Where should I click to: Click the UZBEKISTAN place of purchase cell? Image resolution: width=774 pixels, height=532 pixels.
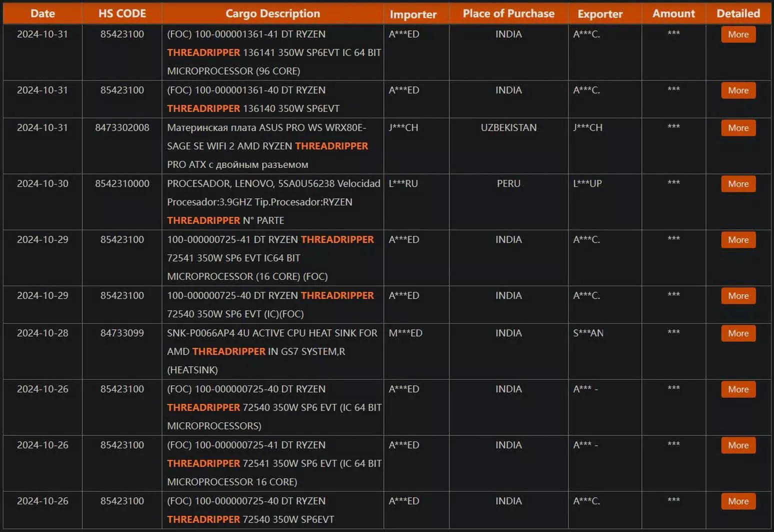coord(508,128)
